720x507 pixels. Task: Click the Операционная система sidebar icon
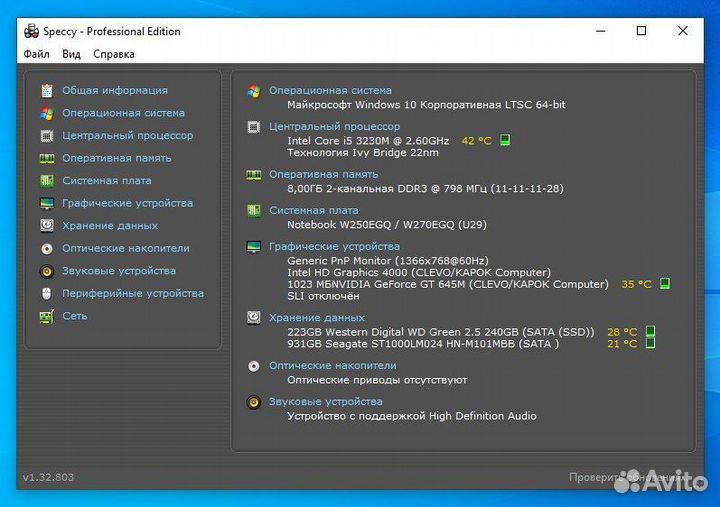coord(47,113)
